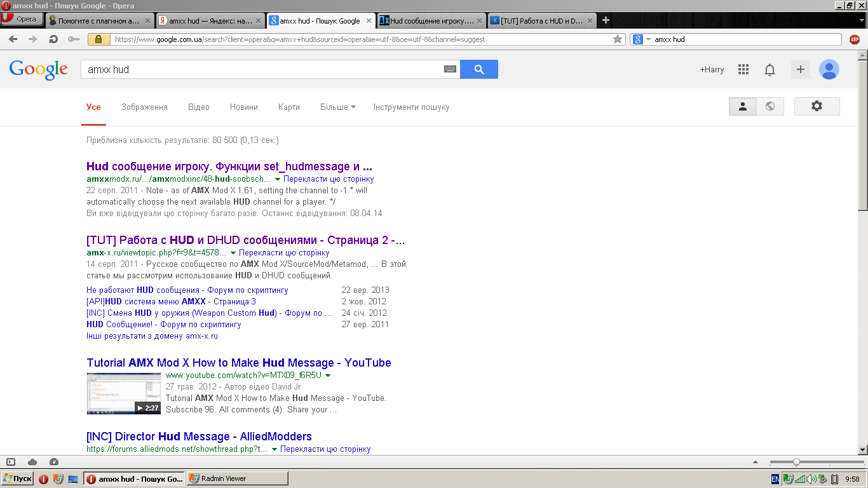Open the Google apps grid
Image resolution: width=868 pixels, height=488 pixels.
[x=743, y=70]
